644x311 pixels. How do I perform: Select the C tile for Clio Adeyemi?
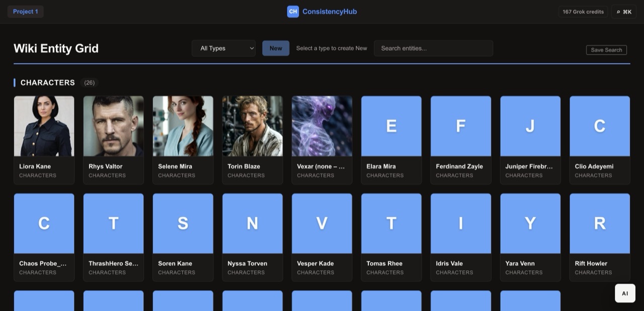(x=600, y=126)
